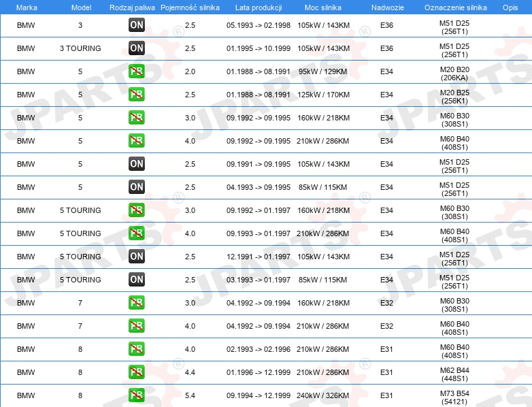This screenshot has height=407, width=532.
Task: Click the Moc silnika column header
Action: [x=323, y=7]
